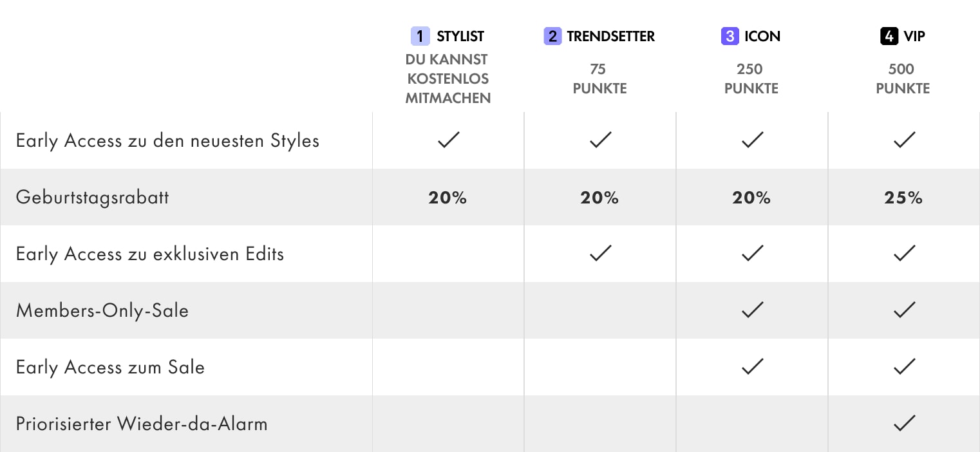Click the Icon level 3 badge
The width and height of the screenshot is (980, 452).
point(730,36)
